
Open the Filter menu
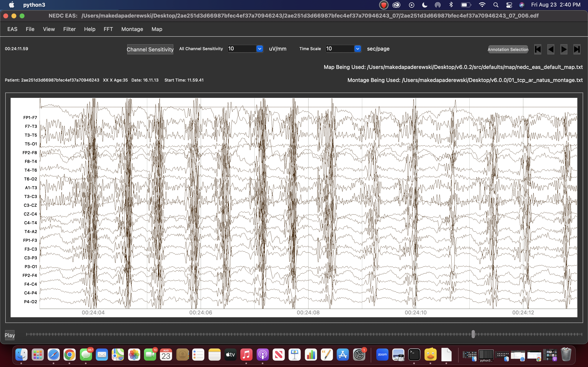tap(69, 29)
